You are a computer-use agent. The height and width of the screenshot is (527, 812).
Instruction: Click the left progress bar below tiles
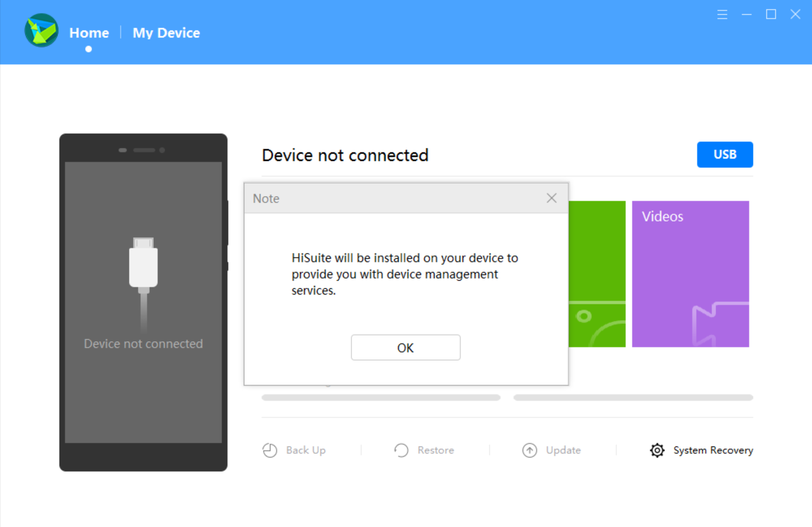click(381, 397)
